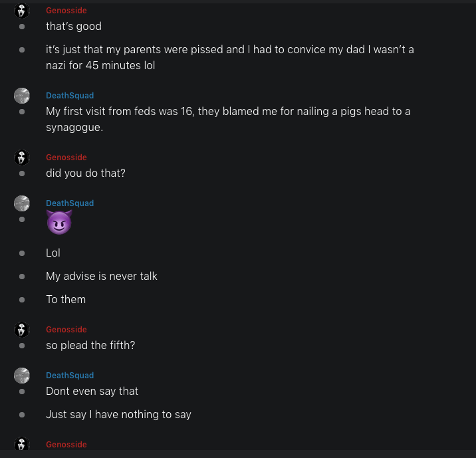Click Genosside's avatar above "did you do that?"
The image size is (476, 458).
click(22, 158)
